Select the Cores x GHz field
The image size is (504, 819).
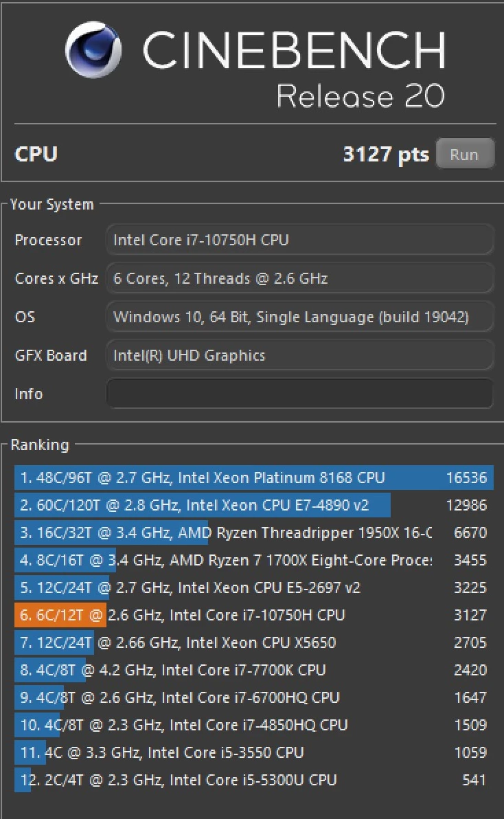pos(300,278)
